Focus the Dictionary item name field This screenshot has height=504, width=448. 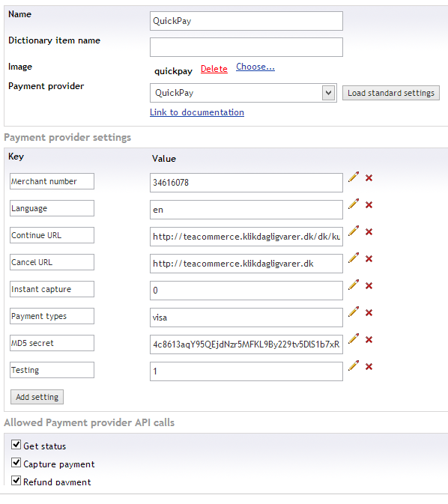[x=246, y=47]
